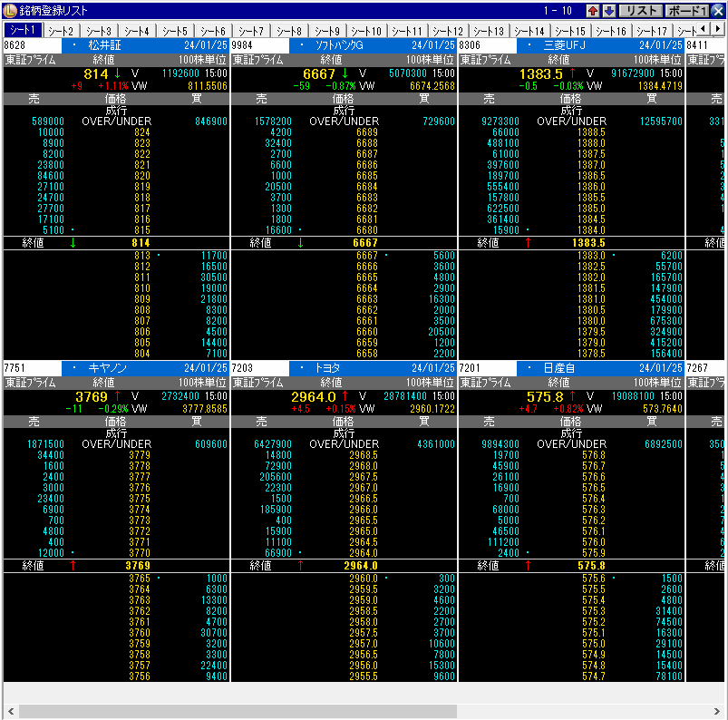Click 松井証 ask price 824
Image resolution: width=728 pixels, height=720 pixels.
point(142,132)
